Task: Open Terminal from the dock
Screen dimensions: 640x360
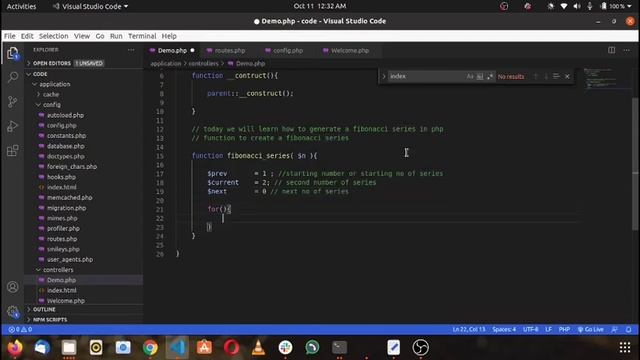Action: [339, 348]
